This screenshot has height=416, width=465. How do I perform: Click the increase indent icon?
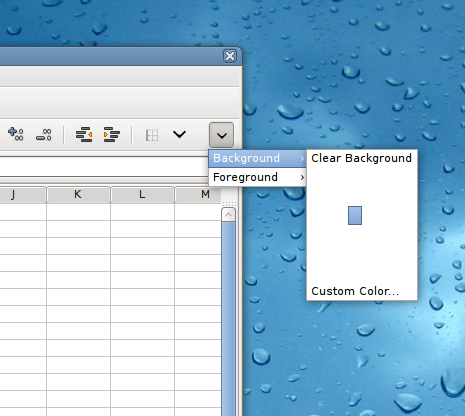point(112,134)
